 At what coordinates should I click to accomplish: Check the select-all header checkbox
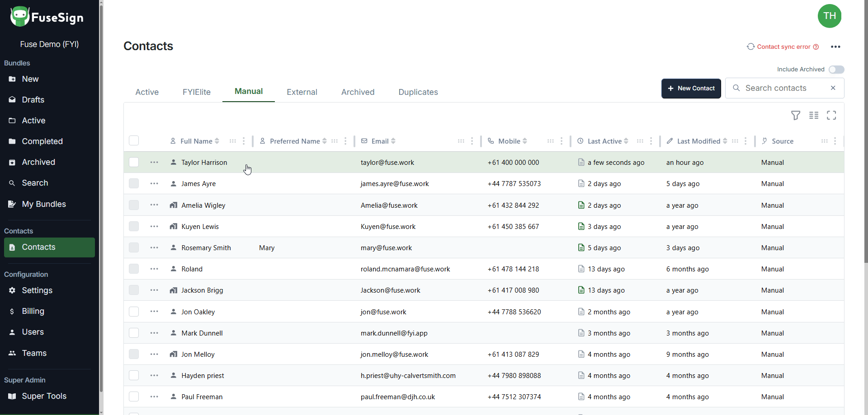pyautogui.click(x=134, y=141)
